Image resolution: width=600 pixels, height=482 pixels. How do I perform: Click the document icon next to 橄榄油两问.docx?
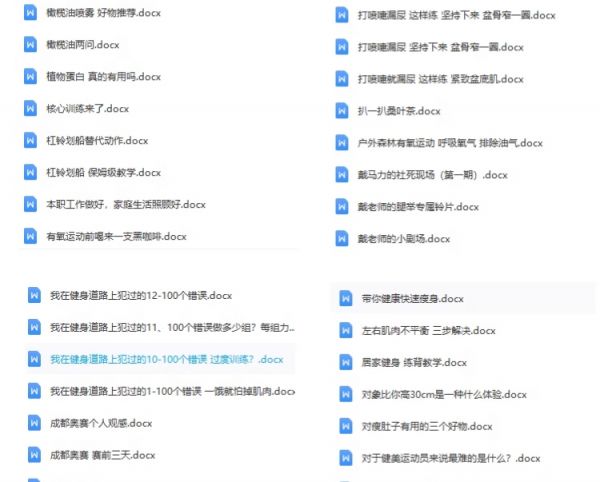(x=30, y=44)
